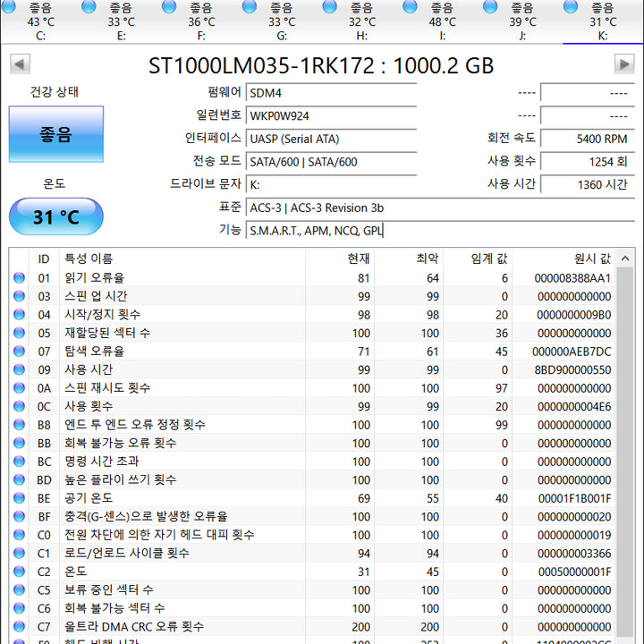The image size is (644, 644).
Task: Click the ID column header
Action: [x=44, y=258]
